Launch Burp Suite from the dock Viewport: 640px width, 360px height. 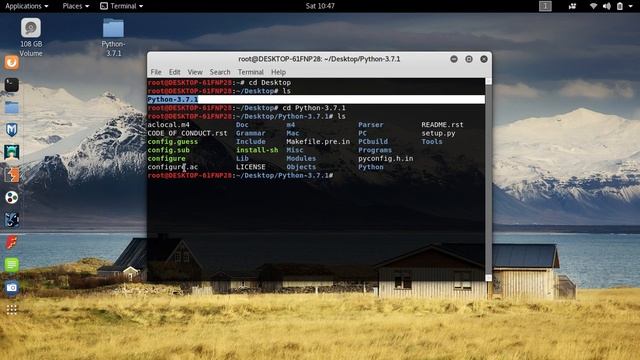point(11,175)
